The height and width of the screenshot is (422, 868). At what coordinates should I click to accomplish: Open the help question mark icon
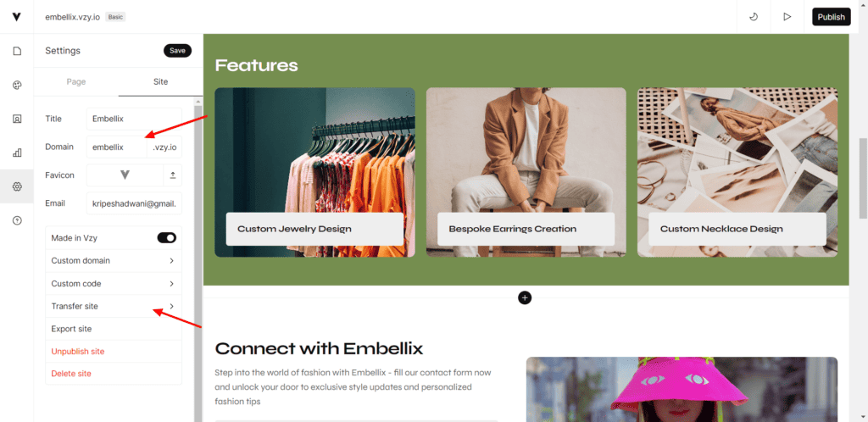[17, 220]
